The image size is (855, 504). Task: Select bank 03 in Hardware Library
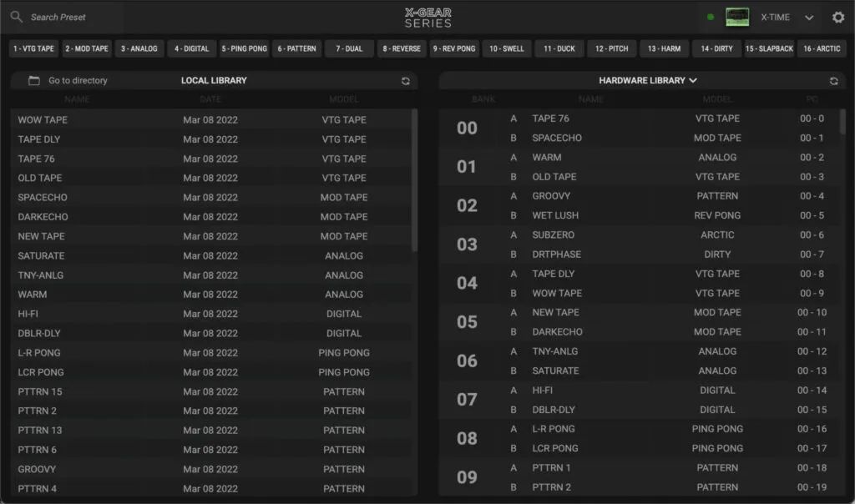click(467, 244)
